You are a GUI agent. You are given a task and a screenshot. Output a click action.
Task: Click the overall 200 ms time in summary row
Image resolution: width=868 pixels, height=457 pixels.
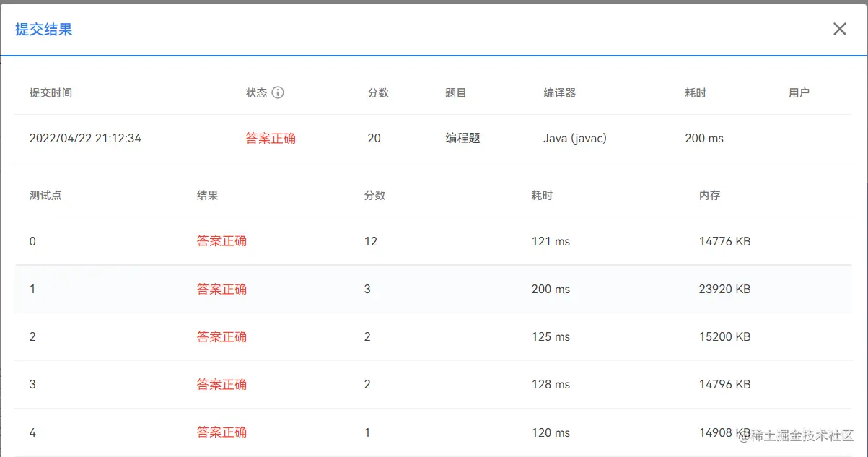click(x=704, y=138)
